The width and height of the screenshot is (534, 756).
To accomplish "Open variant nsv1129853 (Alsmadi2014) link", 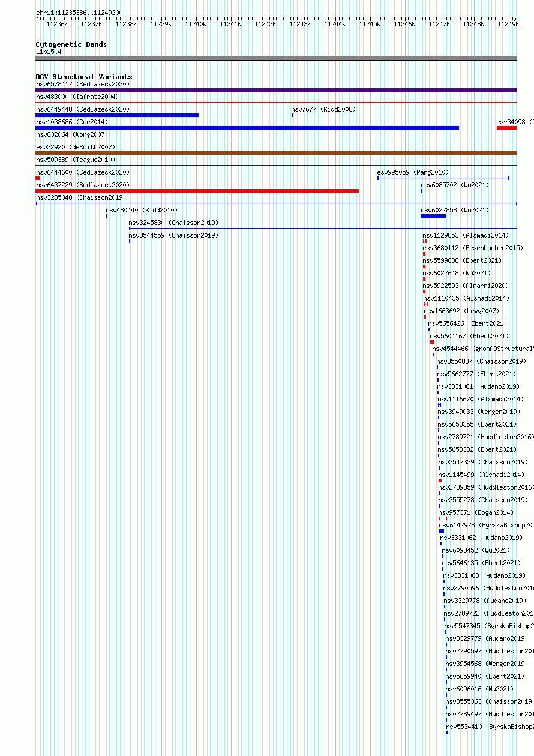I will (x=466, y=235).
